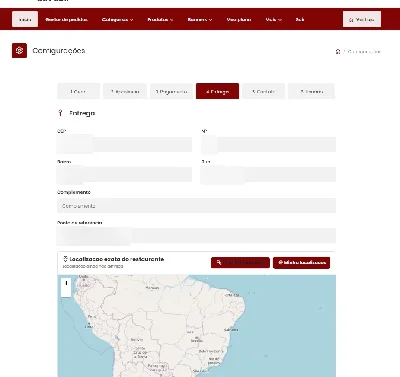Expand the dropdown menu before Sair

point(274,20)
